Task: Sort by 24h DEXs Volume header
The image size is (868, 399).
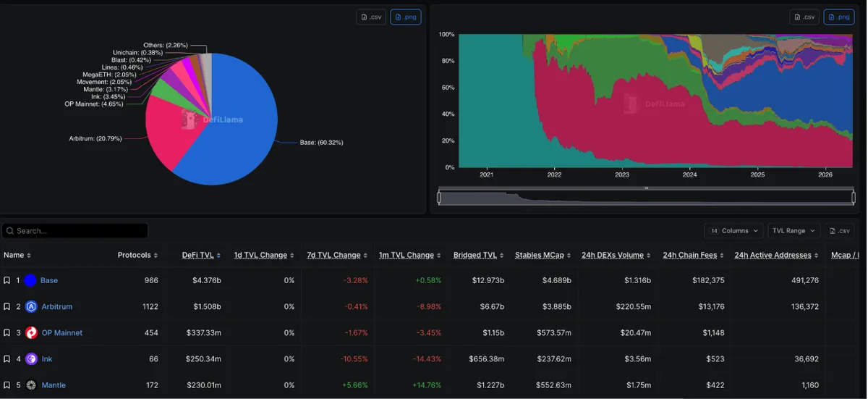Action: [616, 255]
